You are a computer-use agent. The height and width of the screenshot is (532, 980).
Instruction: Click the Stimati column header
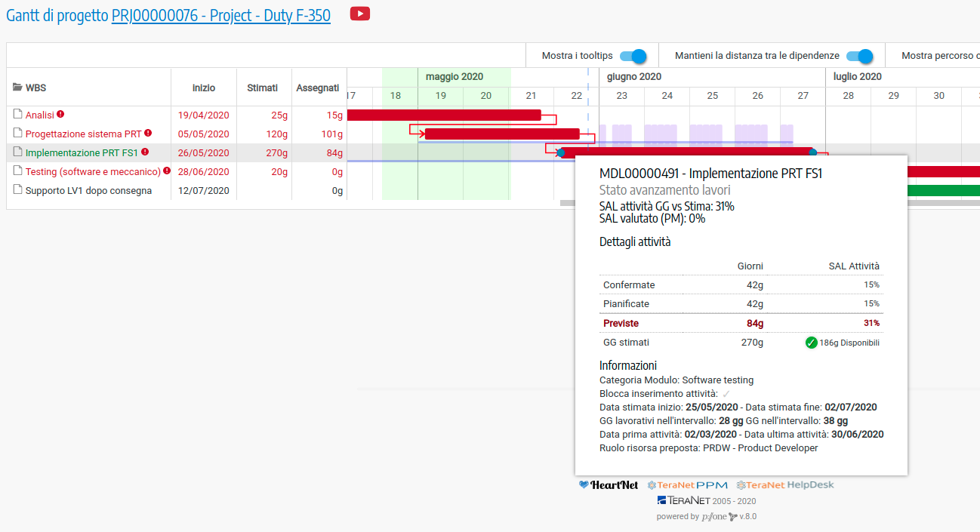[x=262, y=88]
